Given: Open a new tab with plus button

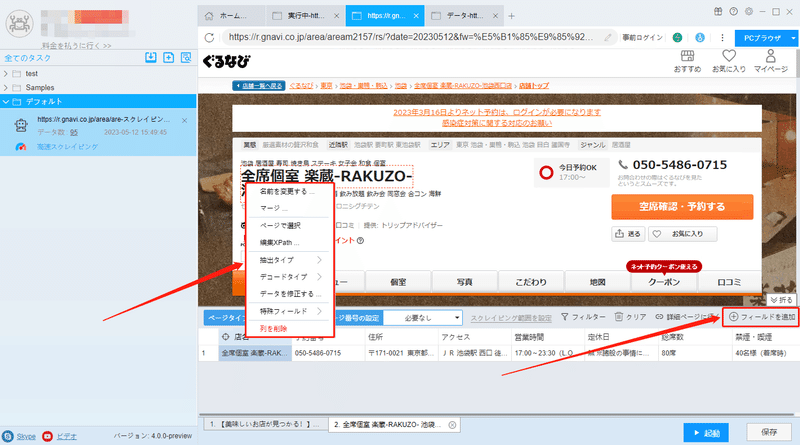Looking at the screenshot, I should (511, 16).
